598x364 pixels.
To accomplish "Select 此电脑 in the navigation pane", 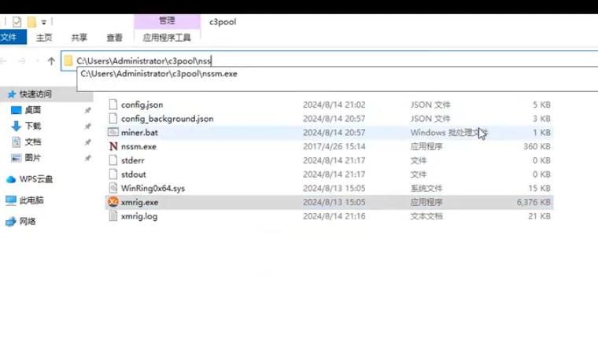I will point(31,200).
